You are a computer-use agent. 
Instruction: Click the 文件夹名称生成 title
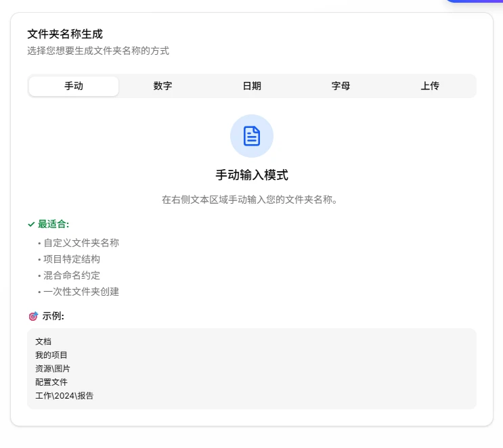coord(65,34)
